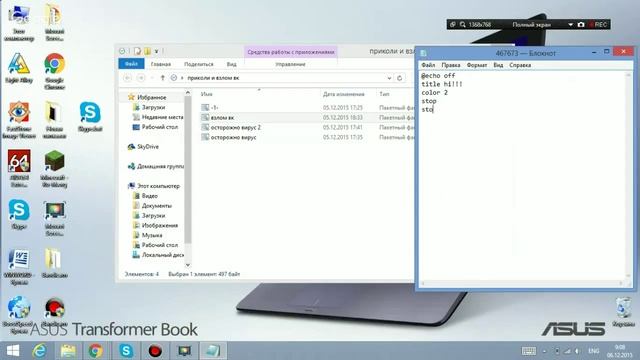Open the Документы folder in navigation pane
This screenshot has height=360, width=640.
coord(157,206)
